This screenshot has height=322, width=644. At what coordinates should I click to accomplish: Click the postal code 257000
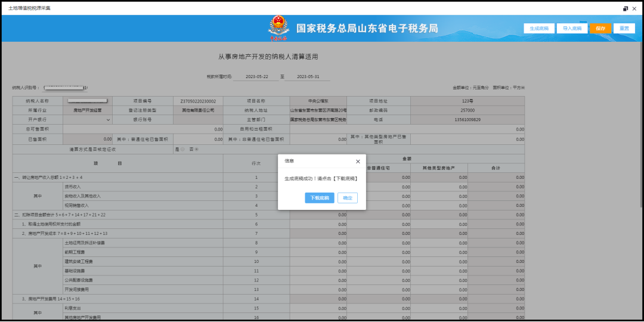click(467, 110)
